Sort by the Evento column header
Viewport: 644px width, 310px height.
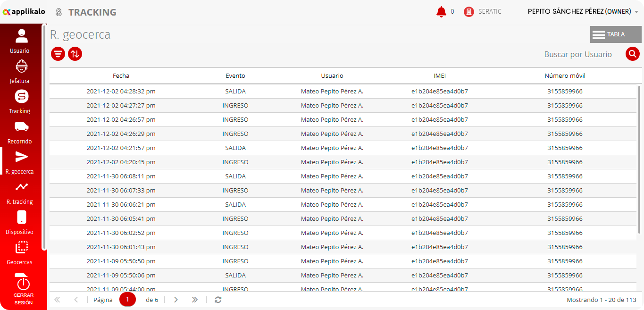(x=235, y=75)
